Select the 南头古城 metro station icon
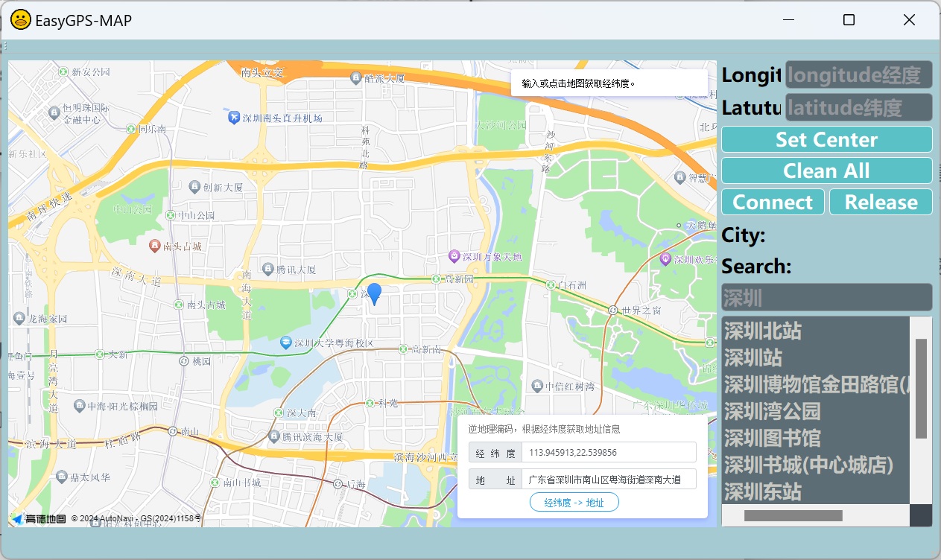Viewport: 941px width, 560px height. click(178, 305)
